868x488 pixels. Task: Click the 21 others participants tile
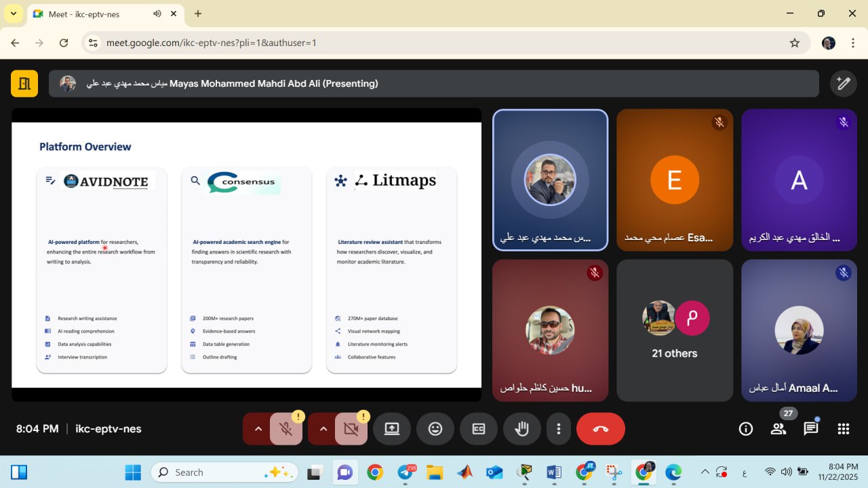674,330
